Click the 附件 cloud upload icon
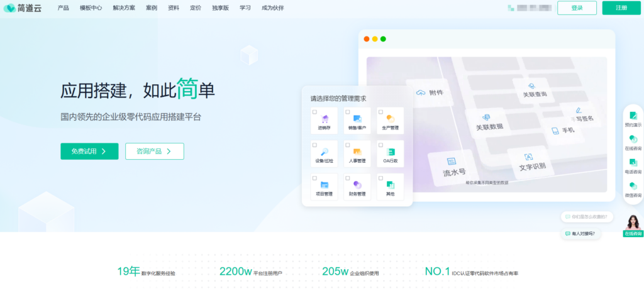 [421, 93]
